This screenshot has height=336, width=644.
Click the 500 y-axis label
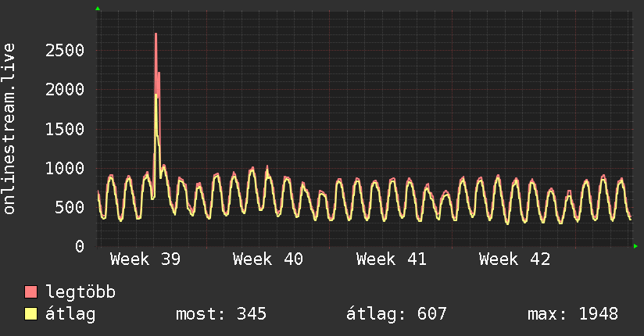pyautogui.click(x=70, y=207)
